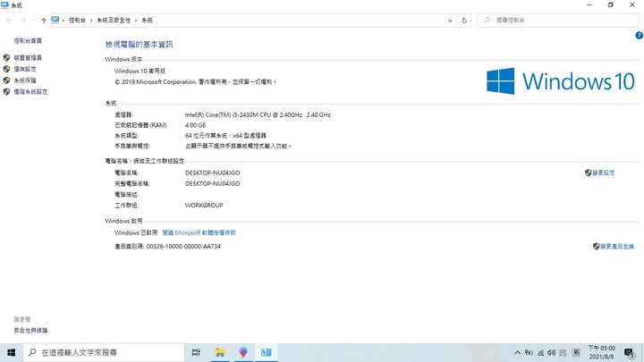
Task: Focus the 搜尋控制台 search field
Action: 557,20
